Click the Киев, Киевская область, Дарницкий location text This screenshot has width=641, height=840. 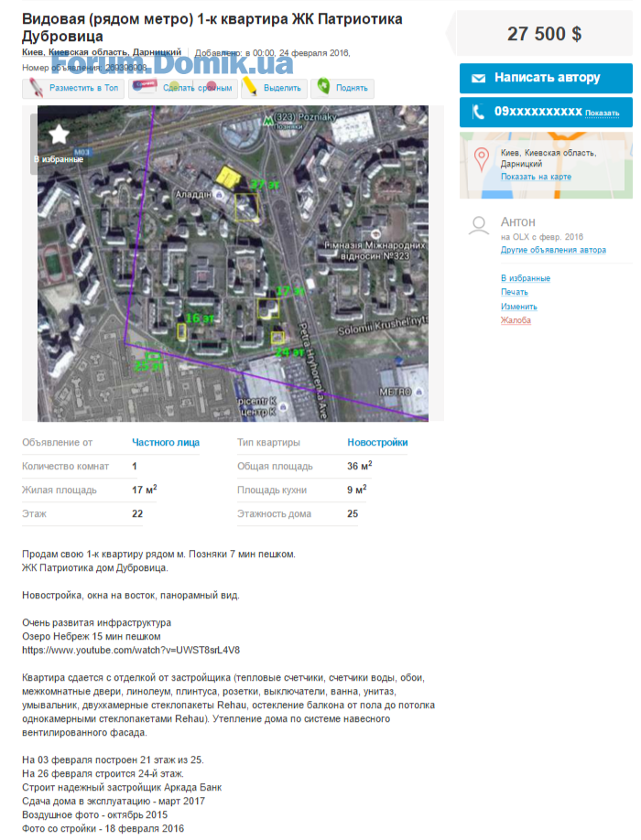point(102,52)
